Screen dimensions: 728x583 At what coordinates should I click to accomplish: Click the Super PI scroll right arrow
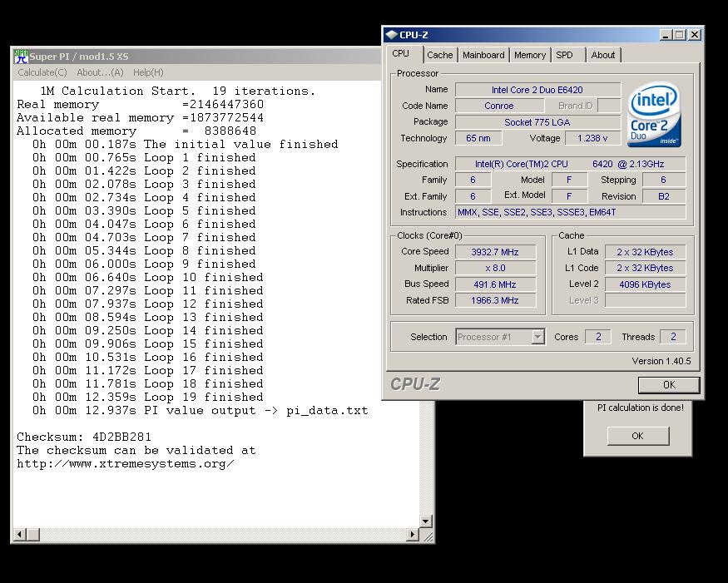pyautogui.click(x=413, y=534)
